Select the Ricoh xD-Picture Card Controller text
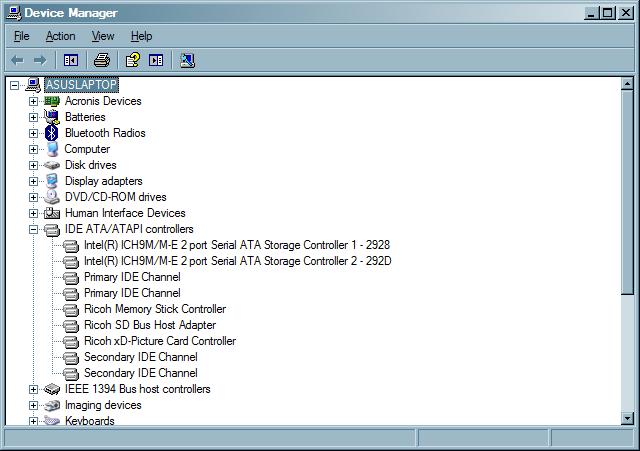 click(x=160, y=341)
